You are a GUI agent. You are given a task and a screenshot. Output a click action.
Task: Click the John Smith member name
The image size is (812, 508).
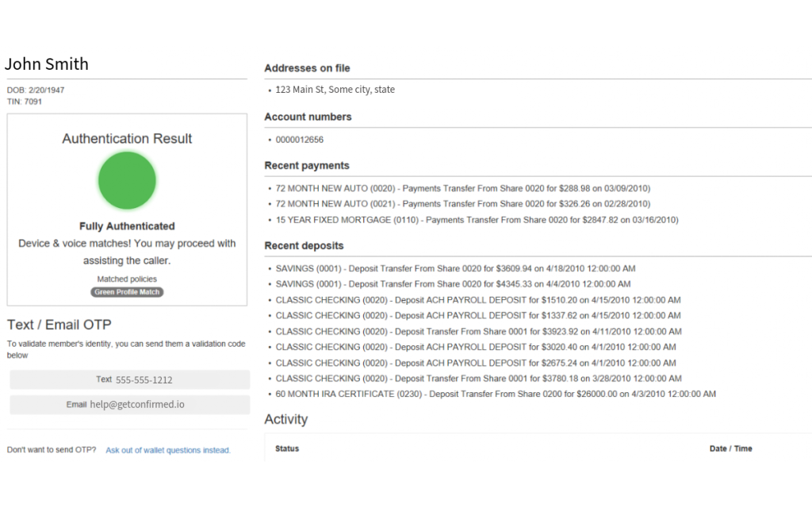[x=47, y=63]
